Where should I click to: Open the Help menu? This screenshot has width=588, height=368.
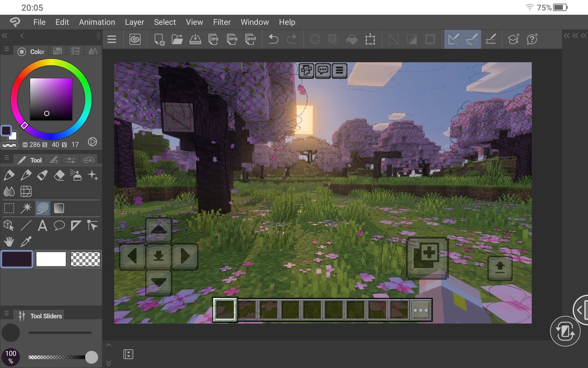click(x=287, y=22)
